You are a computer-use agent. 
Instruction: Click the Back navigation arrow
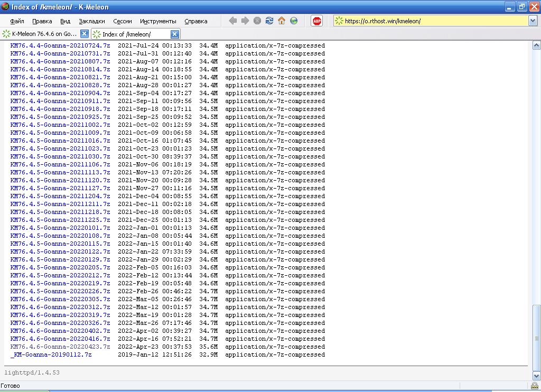tap(233, 21)
